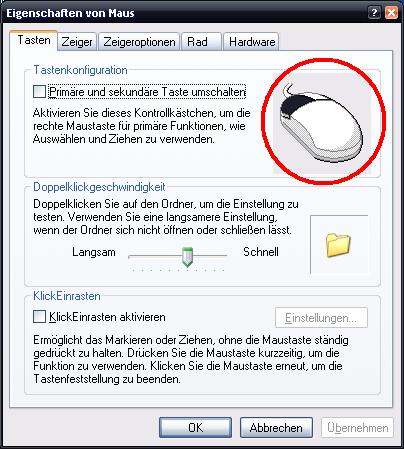Click slider track near Langsam end
The width and height of the screenshot is (404, 449).
[137, 256]
